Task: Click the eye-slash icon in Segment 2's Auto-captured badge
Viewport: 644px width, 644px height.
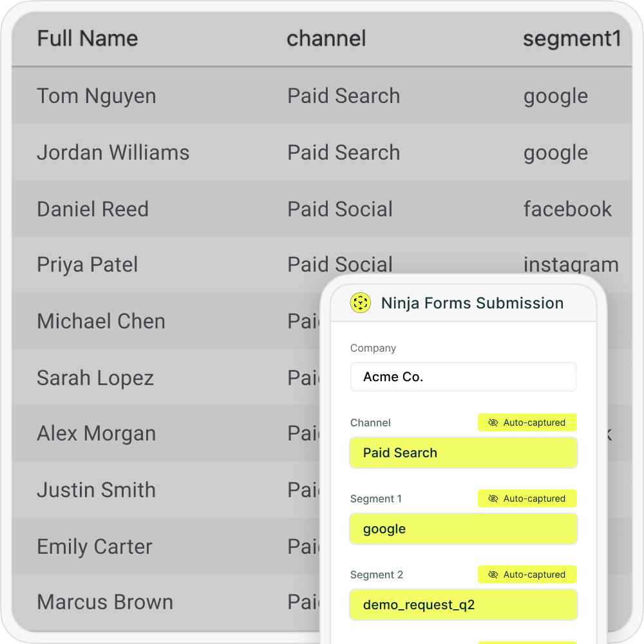Action: click(x=493, y=574)
